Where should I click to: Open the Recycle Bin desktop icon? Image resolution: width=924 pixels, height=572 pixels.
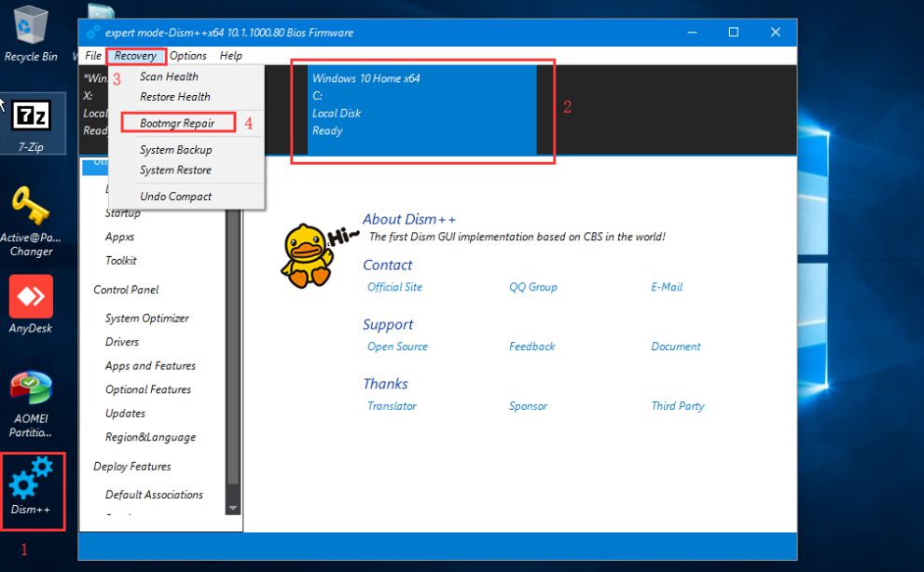point(30,34)
